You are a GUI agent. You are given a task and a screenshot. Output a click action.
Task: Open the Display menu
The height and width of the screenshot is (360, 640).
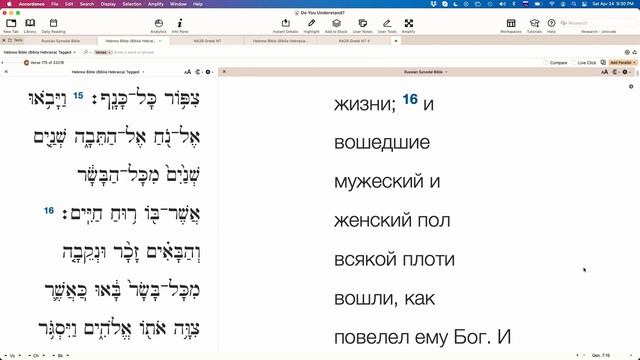(108, 4)
